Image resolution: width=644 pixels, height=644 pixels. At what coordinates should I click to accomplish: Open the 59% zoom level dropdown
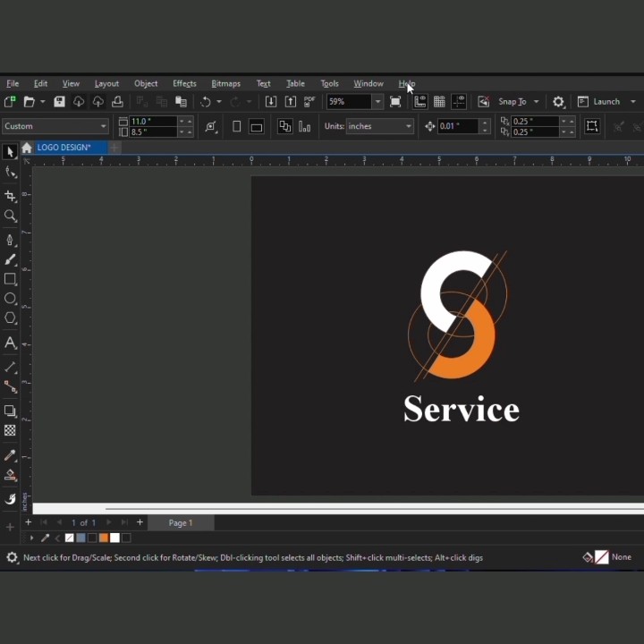click(377, 101)
